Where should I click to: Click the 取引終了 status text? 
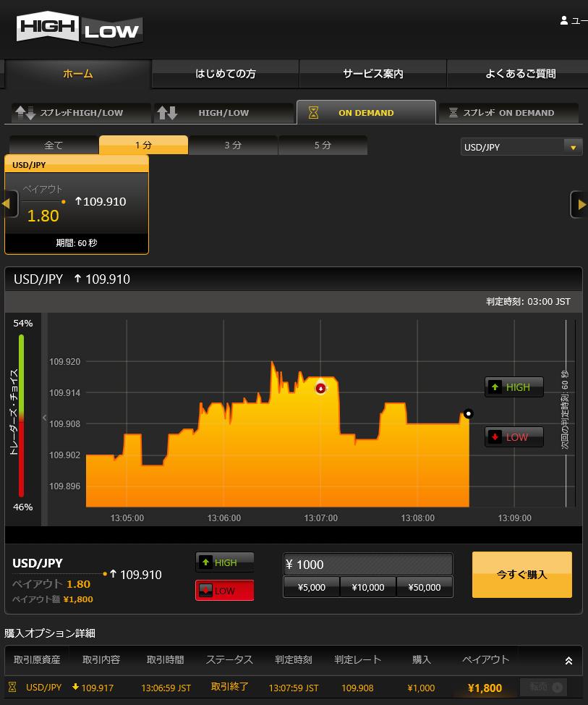point(229,687)
